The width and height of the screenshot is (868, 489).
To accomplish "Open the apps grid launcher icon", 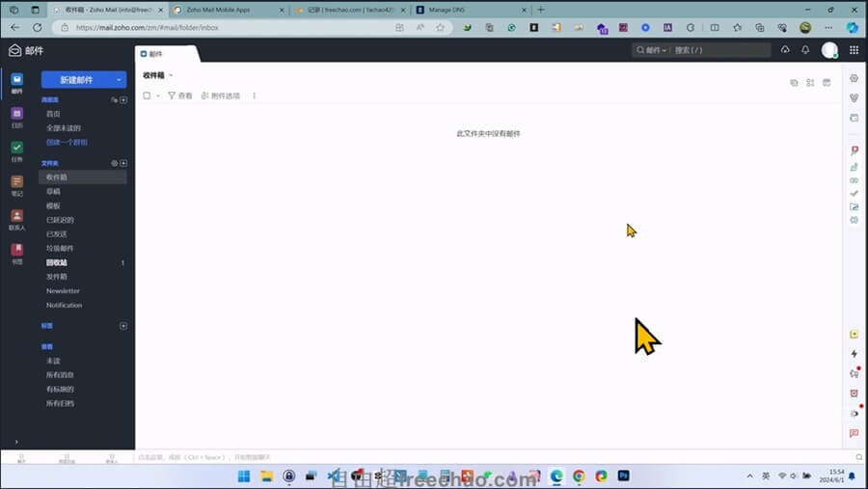I will pyautogui.click(x=854, y=50).
